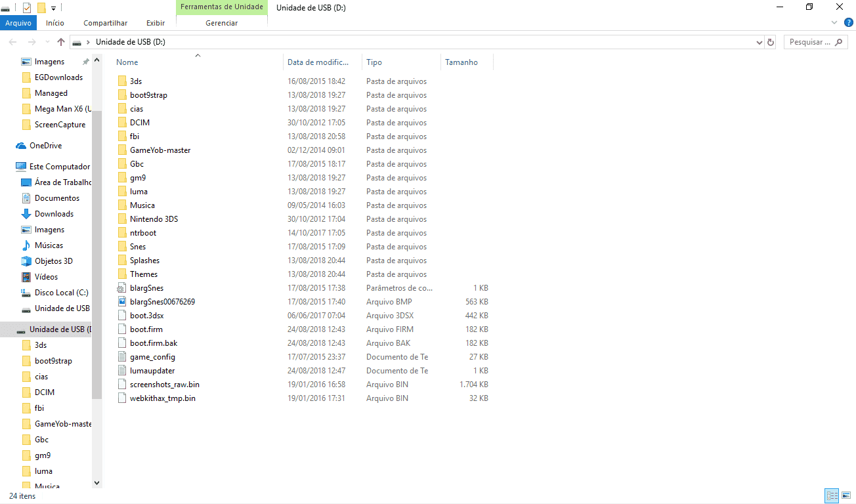Select the lumaupdater file name
This screenshot has height=504, width=856.
pos(152,371)
